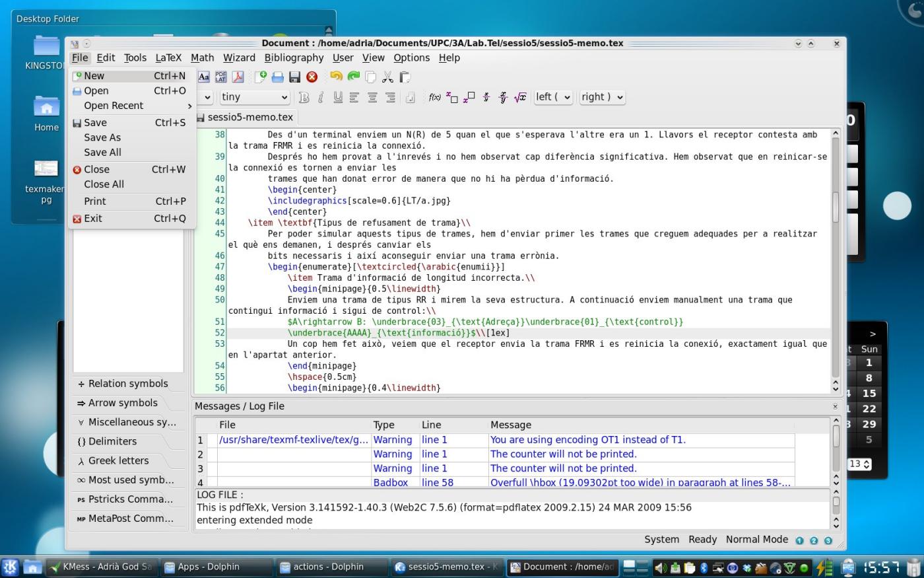Compile with the PDFLaTeX toolbar icon
This screenshot has width=924, height=578.
point(220,76)
